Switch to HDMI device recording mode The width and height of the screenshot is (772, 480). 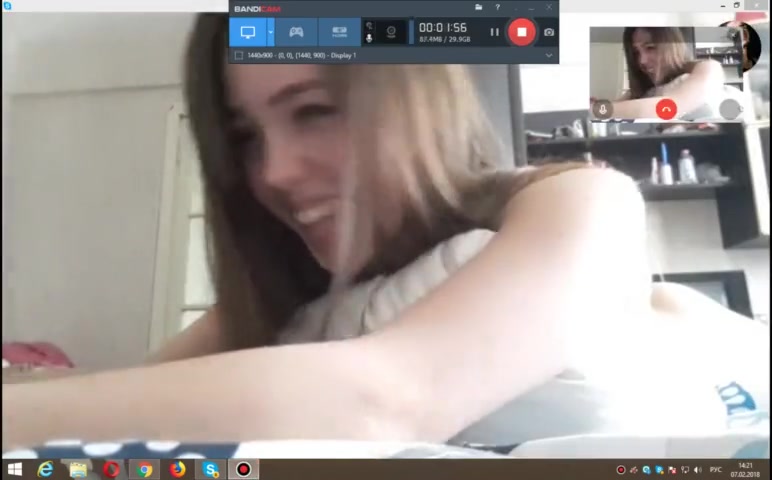tap(339, 32)
